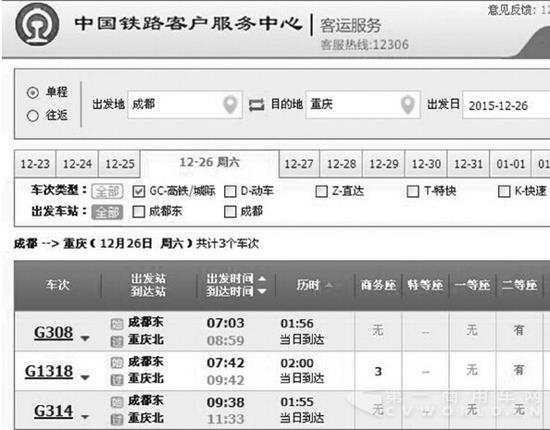The height and width of the screenshot is (430, 550).
Task: Select the 往返 round-trip radio button
Action: pyautogui.click(x=33, y=115)
